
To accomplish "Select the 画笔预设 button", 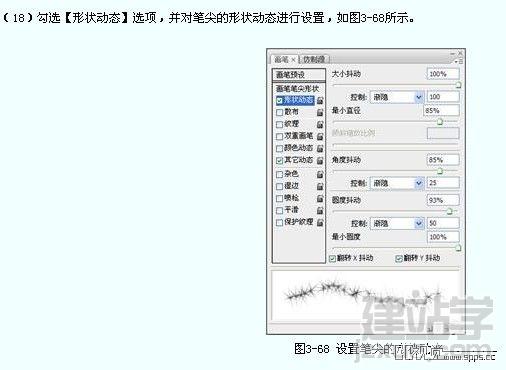I will 299,75.
